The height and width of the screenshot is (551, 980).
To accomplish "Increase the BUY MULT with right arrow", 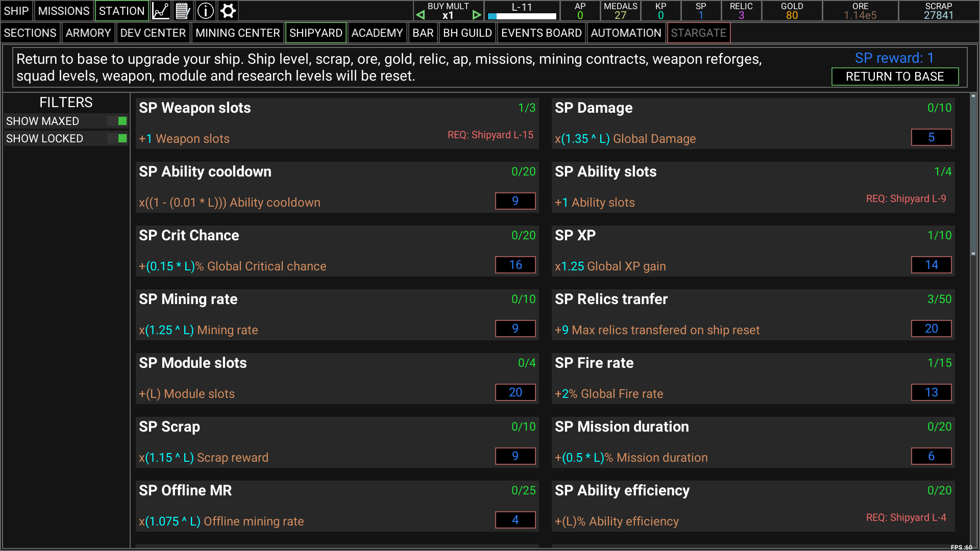I will tap(477, 14).
